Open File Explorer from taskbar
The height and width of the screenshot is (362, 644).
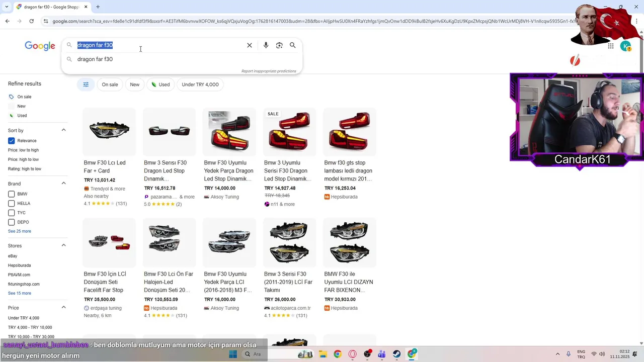pyautogui.click(x=323, y=354)
